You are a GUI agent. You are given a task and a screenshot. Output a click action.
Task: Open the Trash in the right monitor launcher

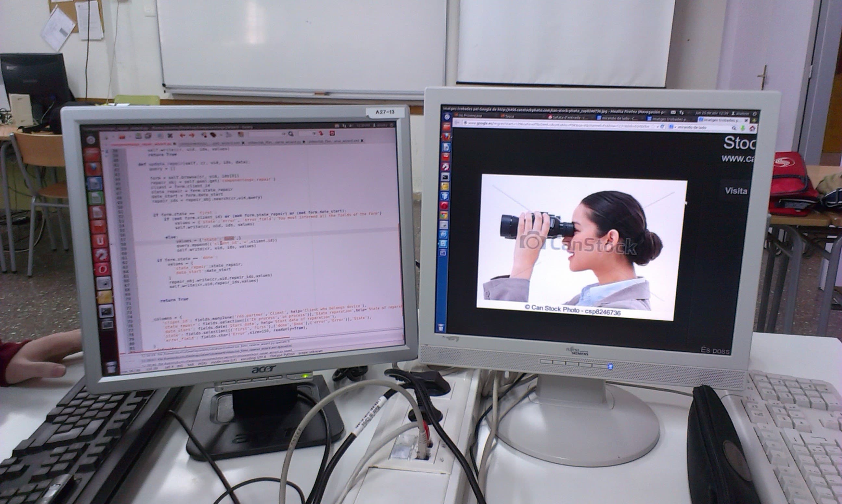coord(441,328)
